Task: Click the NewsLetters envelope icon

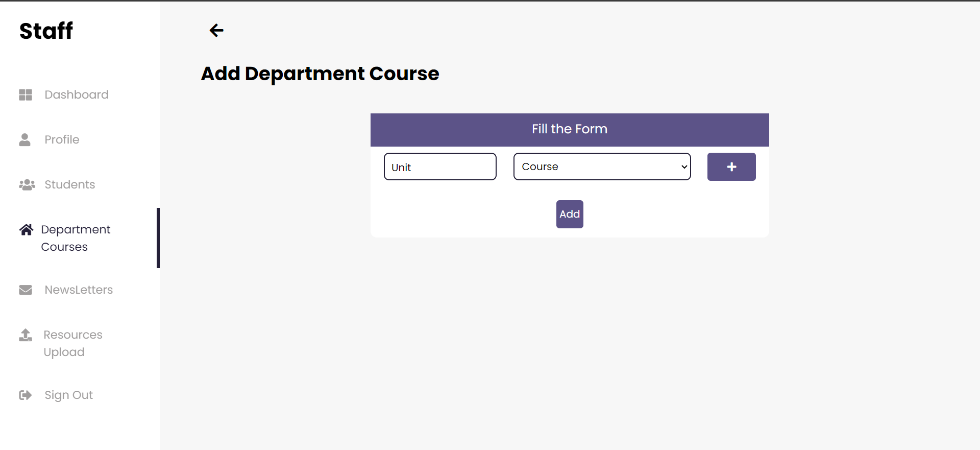Action: (25, 290)
